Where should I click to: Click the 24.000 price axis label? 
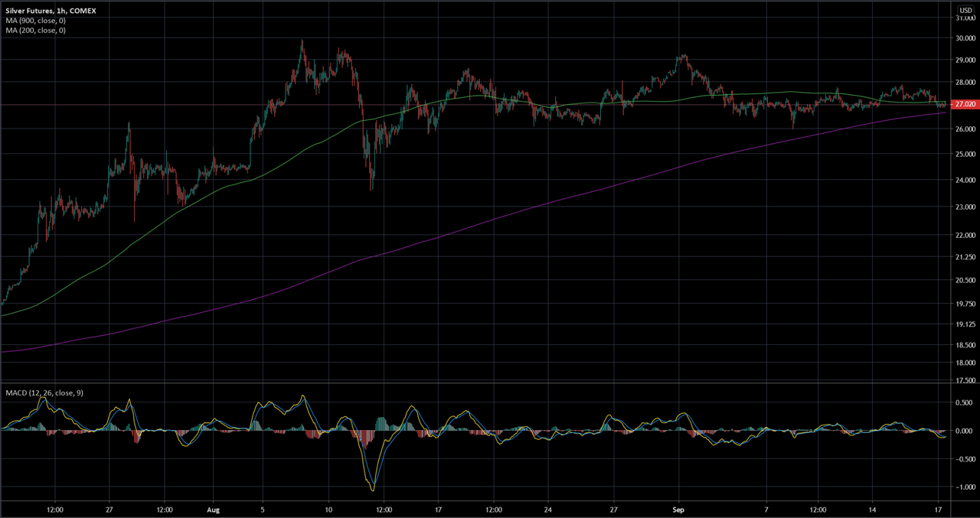pyautogui.click(x=964, y=180)
